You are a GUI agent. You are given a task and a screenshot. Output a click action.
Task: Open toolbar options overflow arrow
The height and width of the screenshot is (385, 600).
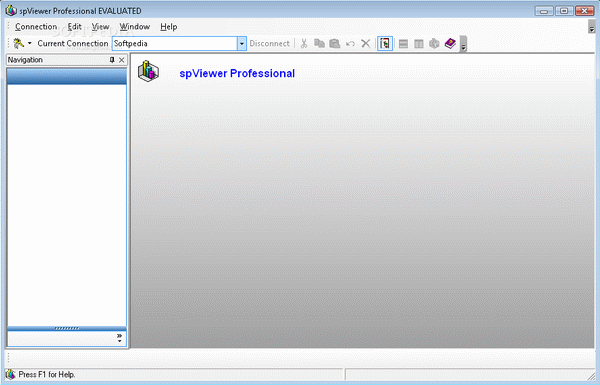click(463, 44)
